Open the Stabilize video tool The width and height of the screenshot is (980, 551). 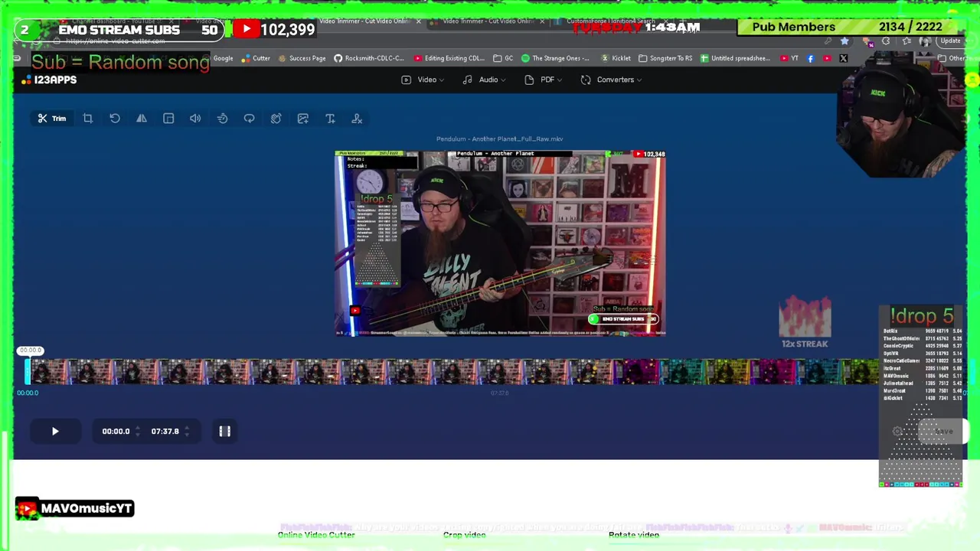[276, 119]
